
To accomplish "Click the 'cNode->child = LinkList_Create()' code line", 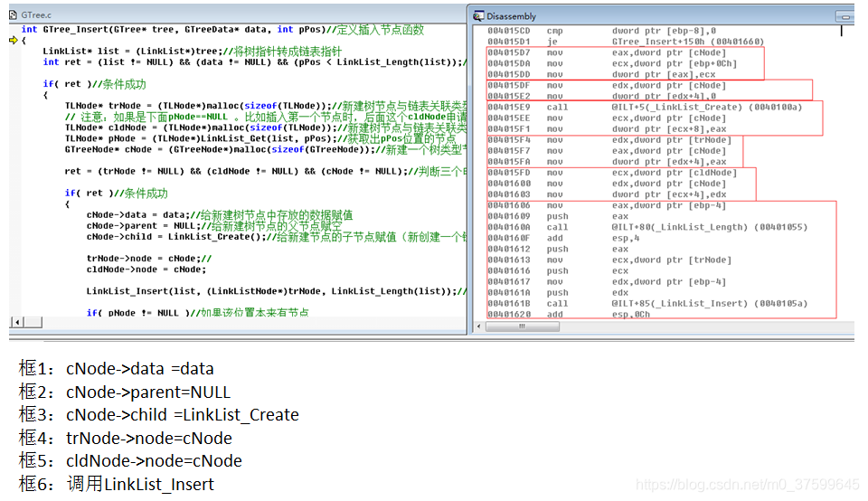I will [x=277, y=236].
